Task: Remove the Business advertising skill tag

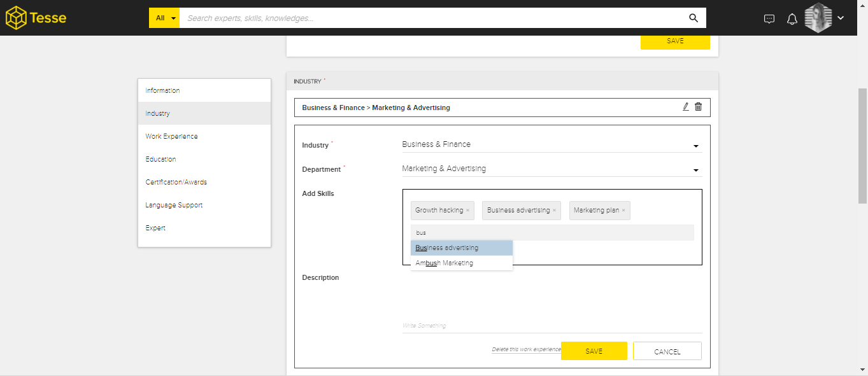Action: click(x=554, y=211)
